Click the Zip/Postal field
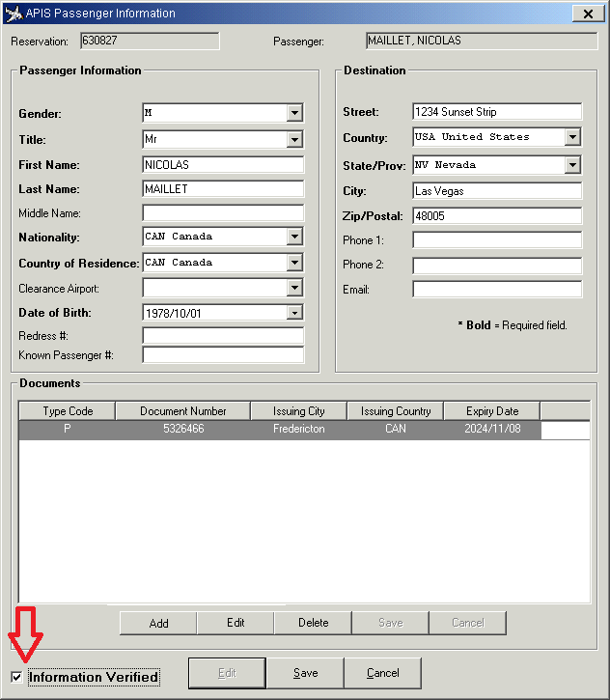610x700 pixels. click(x=497, y=216)
